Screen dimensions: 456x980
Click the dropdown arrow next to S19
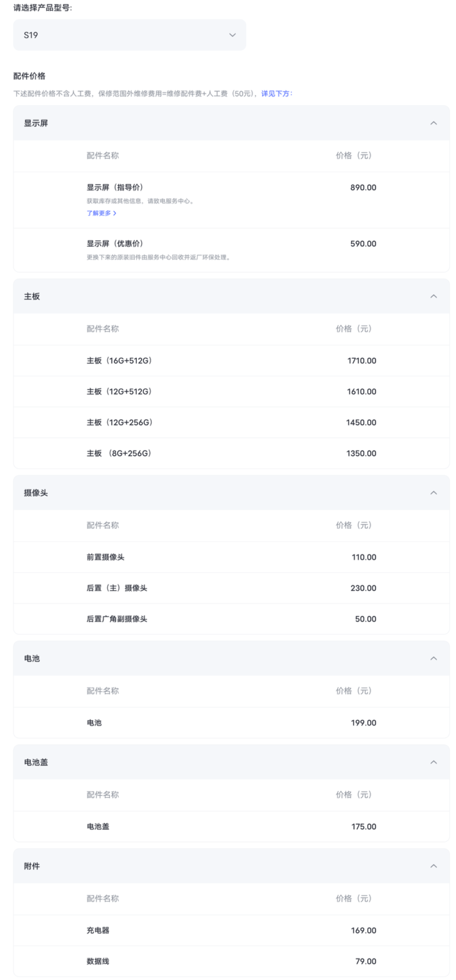coord(232,35)
